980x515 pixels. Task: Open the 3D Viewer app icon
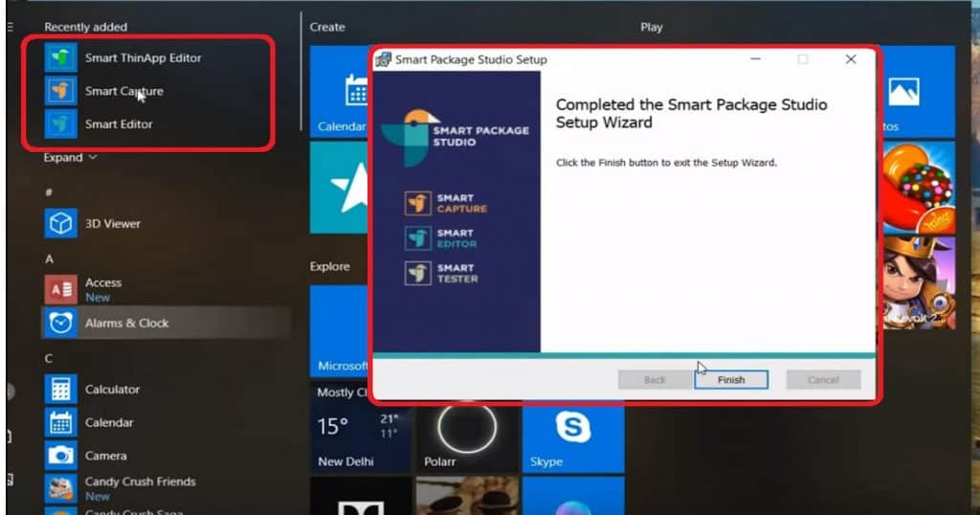pyautogui.click(x=60, y=223)
